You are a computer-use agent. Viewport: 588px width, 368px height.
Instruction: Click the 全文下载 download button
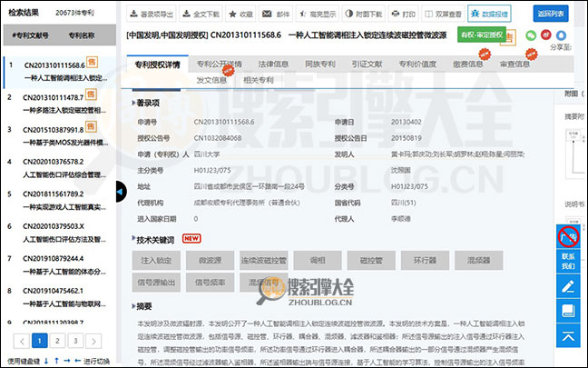200,15
